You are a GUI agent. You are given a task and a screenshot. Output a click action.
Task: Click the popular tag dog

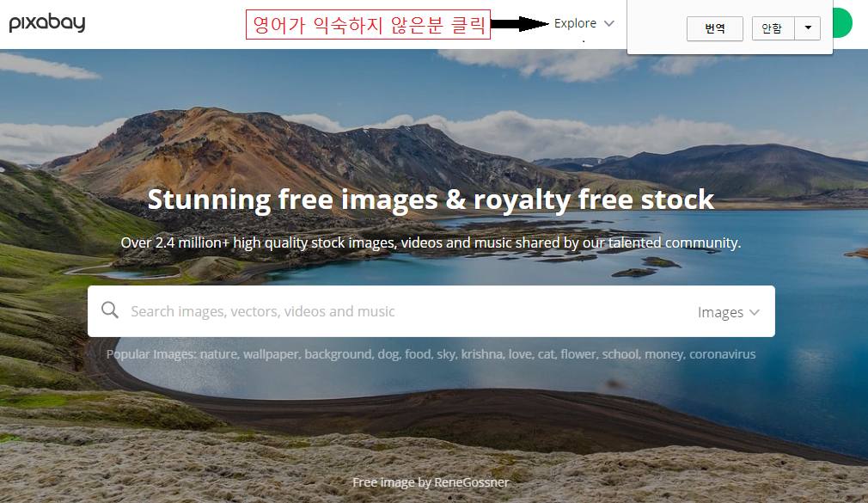click(x=388, y=354)
